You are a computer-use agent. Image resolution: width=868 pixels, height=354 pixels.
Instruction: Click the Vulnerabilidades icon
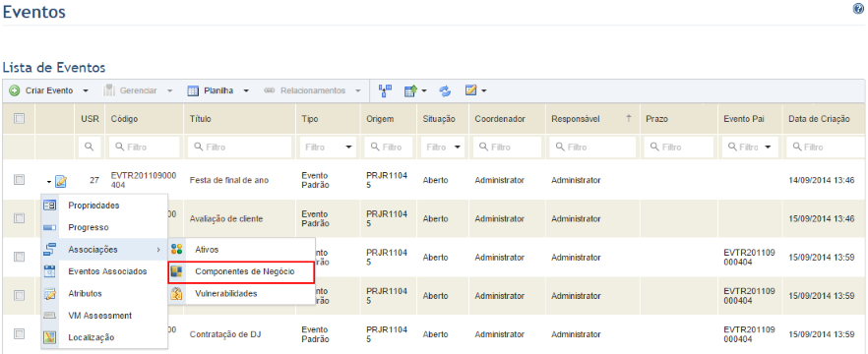click(176, 294)
